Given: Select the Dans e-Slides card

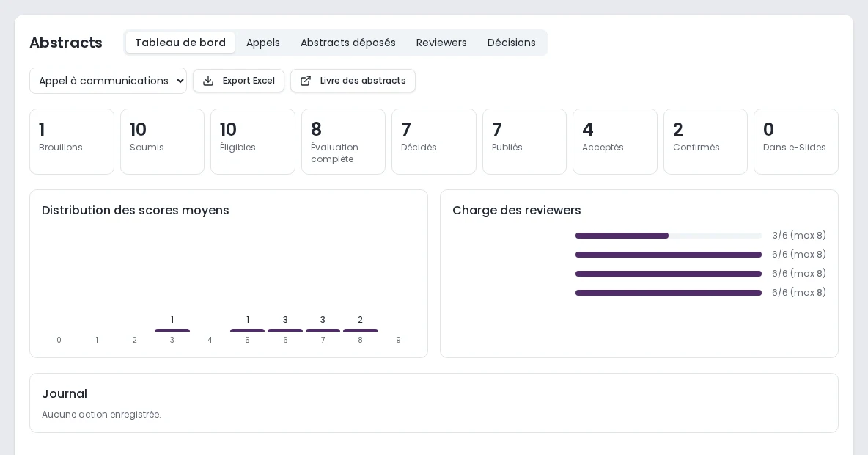Looking at the screenshot, I should [796, 142].
